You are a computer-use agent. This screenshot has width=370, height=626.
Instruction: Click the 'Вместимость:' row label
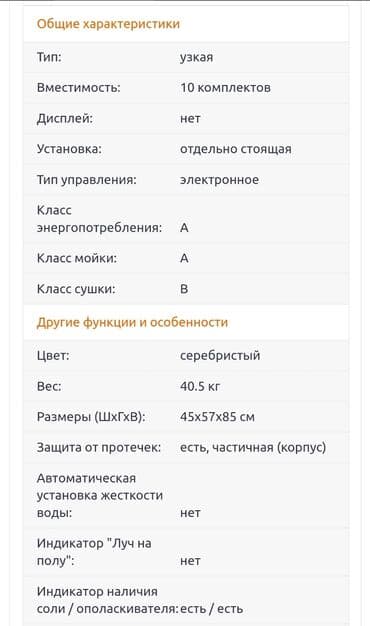coord(78,87)
